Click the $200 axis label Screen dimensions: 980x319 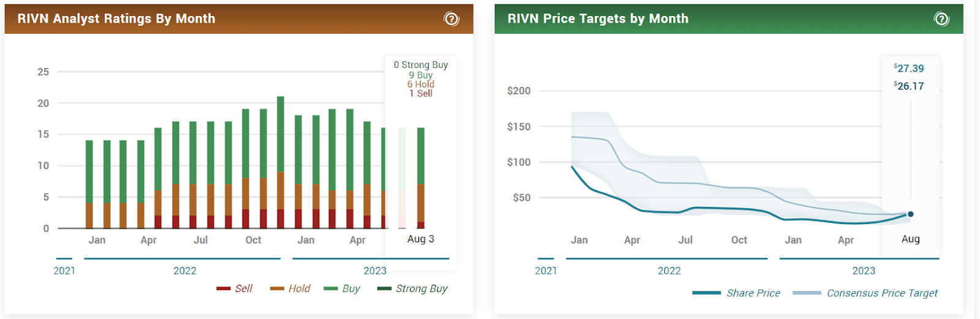(x=519, y=91)
